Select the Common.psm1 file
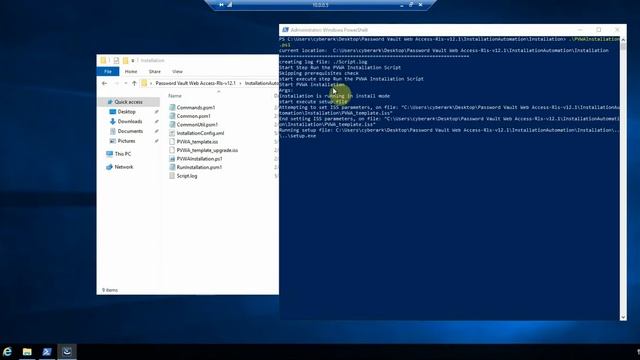Screen dimensions: 640x360 pyautogui.click(x=193, y=116)
